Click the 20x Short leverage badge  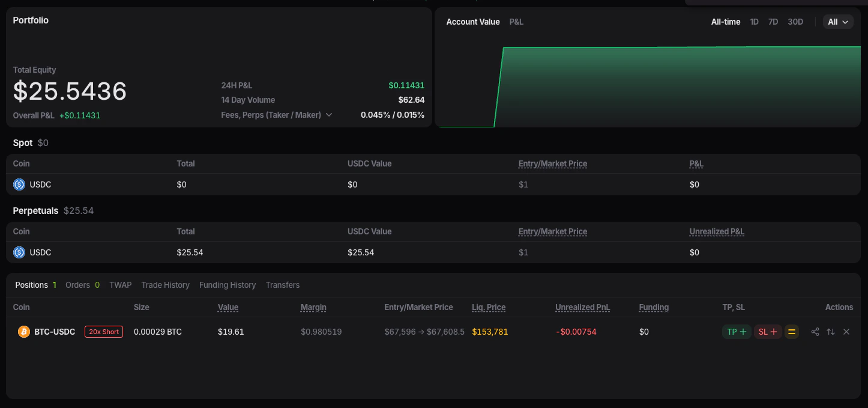tap(104, 332)
